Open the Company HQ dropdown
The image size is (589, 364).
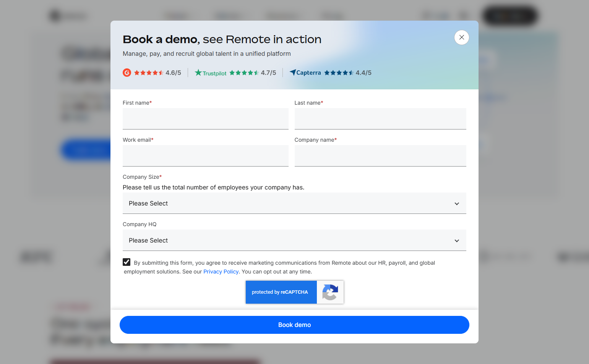294,240
